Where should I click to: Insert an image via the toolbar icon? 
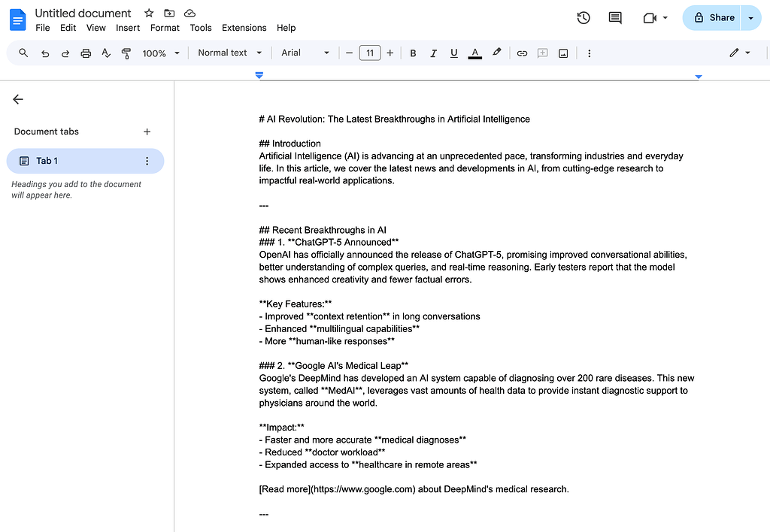[563, 53]
